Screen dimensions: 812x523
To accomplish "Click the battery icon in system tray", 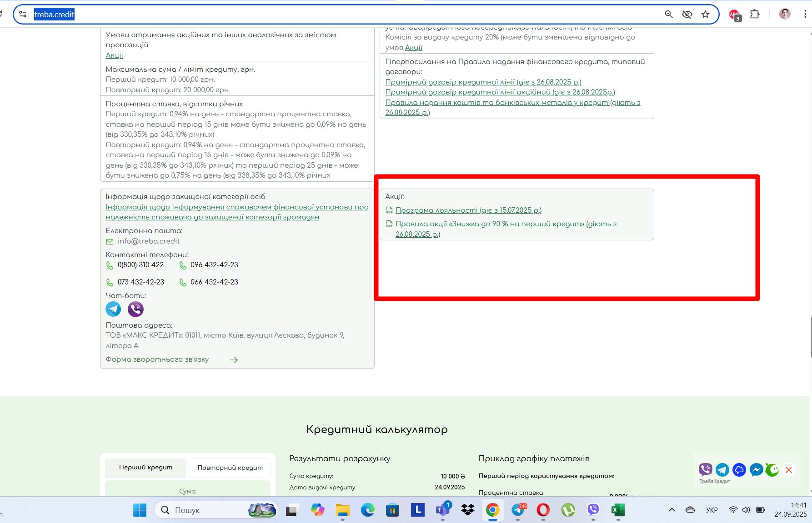I will (760, 510).
